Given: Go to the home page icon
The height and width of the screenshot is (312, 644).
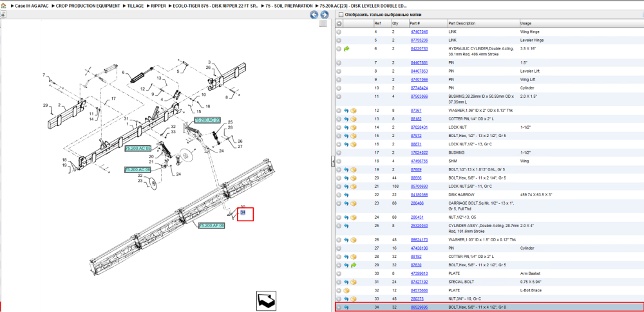Looking at the screenshot, I should (x=3, y=6).
